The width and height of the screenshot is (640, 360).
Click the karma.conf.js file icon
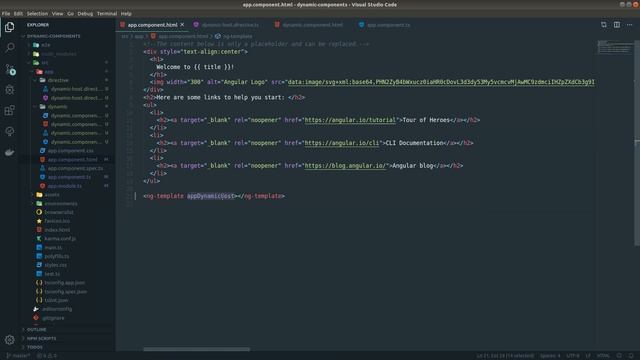coord(39,238)
